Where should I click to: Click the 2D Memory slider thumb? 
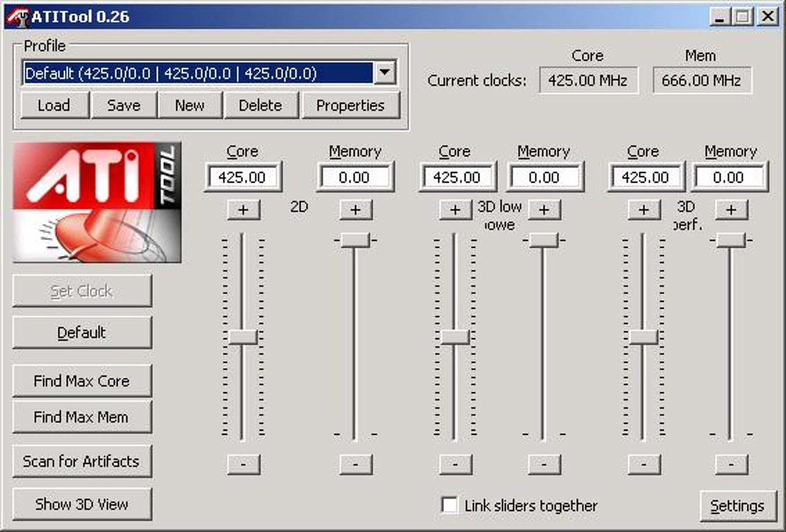coord(355,240)
